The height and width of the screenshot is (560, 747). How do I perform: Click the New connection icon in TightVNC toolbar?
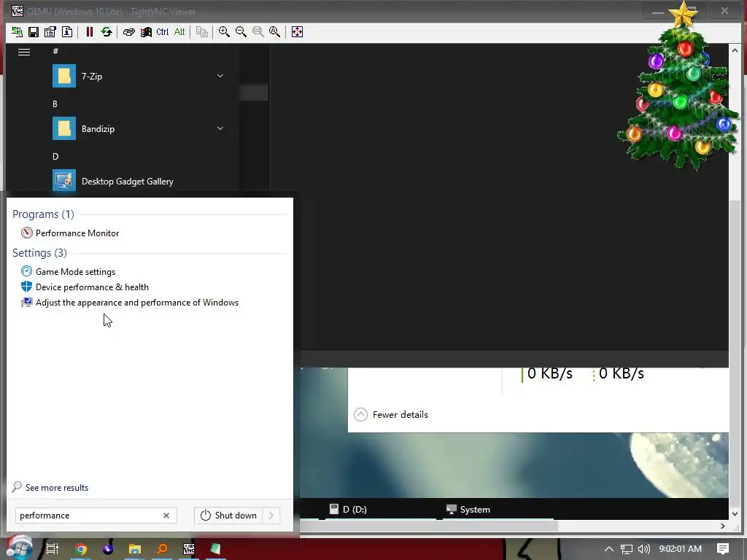tap(18, 32)
